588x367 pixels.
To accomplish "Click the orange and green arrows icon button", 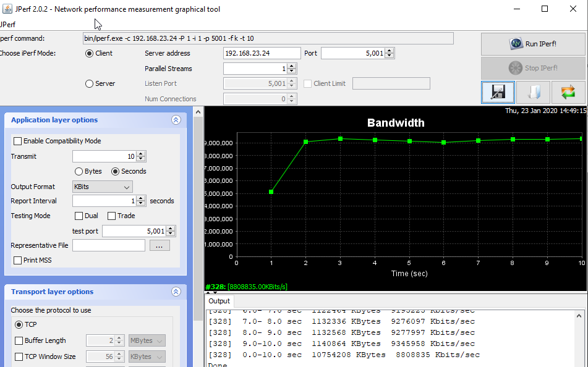I will coord(568,92).
